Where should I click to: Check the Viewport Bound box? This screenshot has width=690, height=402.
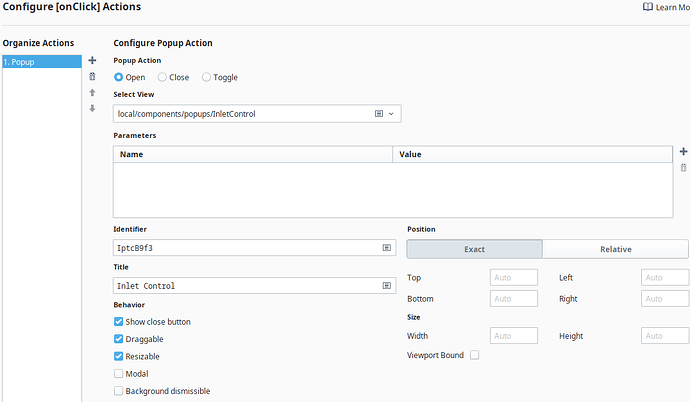click(475, 355)
